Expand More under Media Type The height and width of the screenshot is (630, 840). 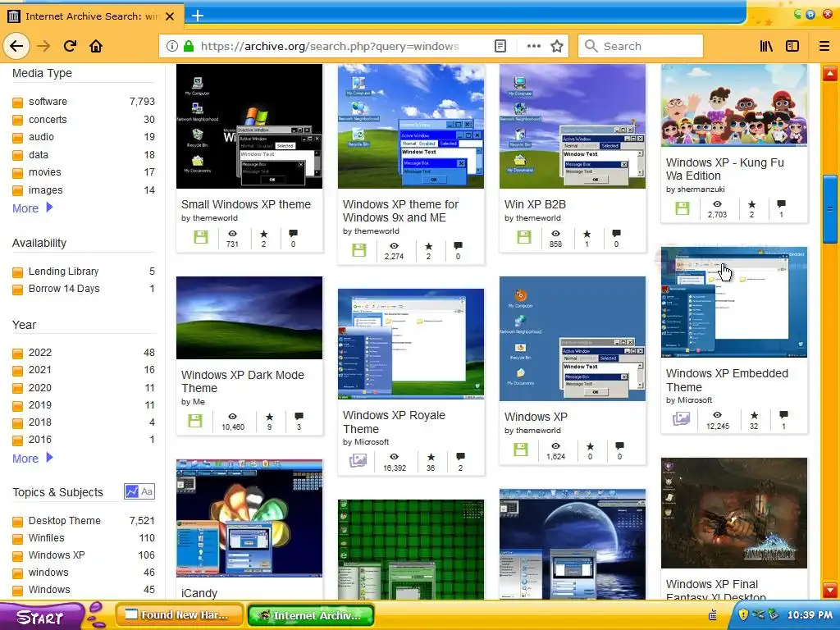(32, 208)
